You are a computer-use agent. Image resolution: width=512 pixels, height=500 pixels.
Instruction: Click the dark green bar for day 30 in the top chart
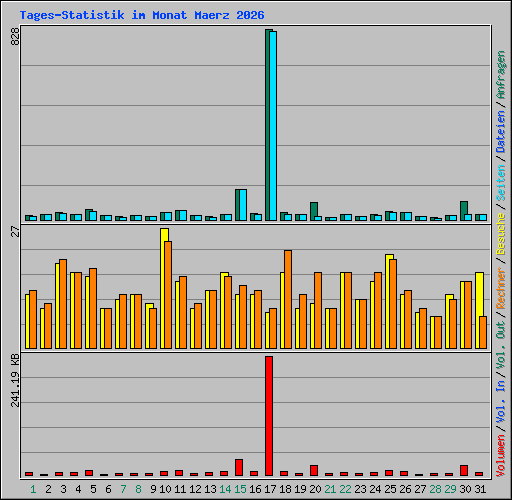(463, 211)
